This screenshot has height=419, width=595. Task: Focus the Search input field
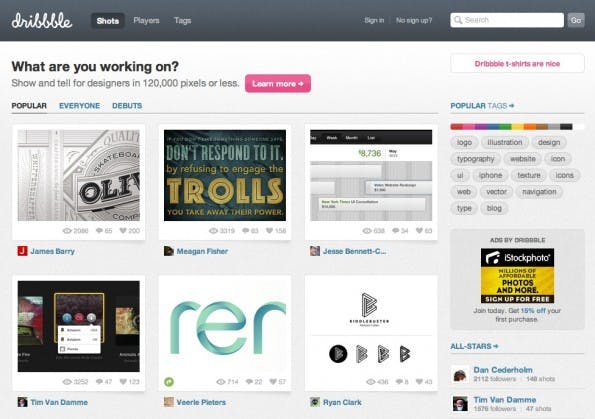coord(507,20)
